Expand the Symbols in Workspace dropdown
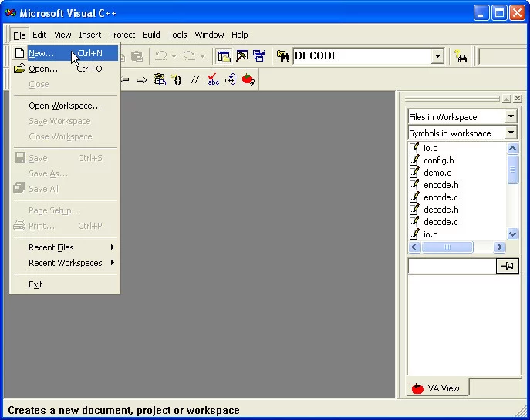This screenshot has width=530, height=420. coord(511,133)
